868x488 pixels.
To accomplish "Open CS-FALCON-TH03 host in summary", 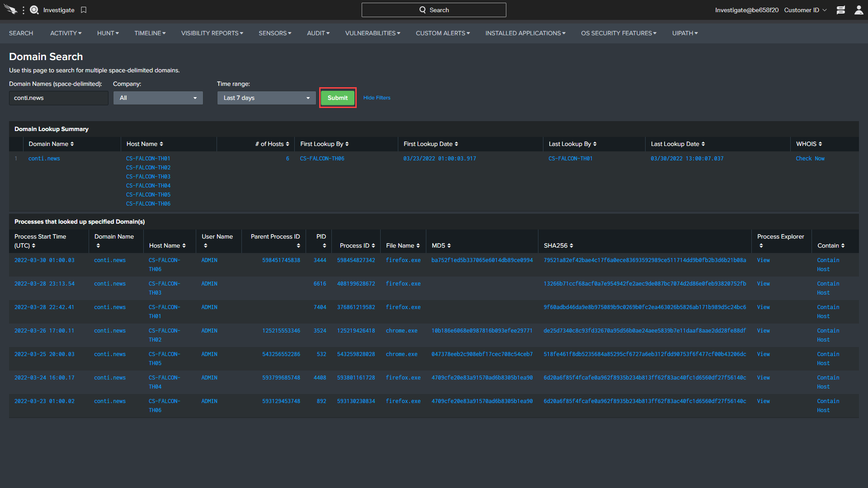I will (x=148, y=177).
